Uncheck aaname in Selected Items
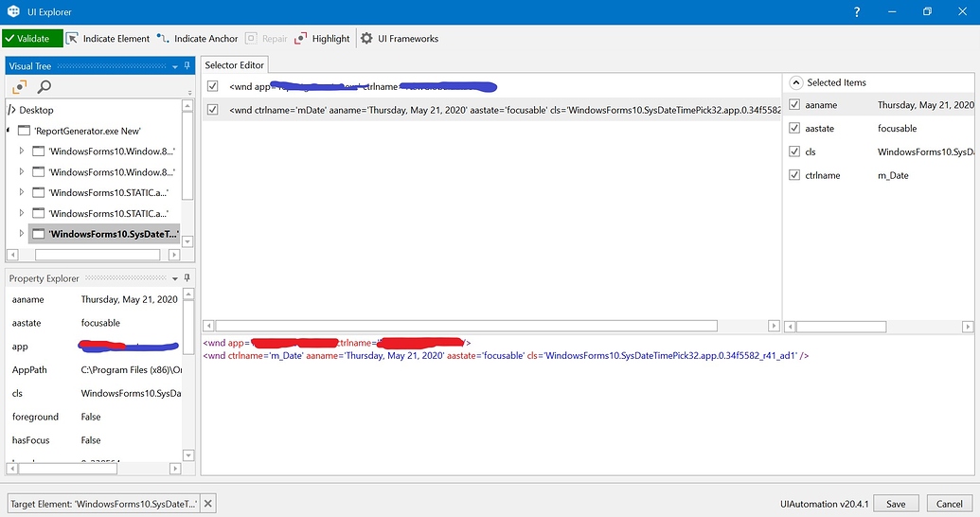Image resolution: width=980 pixels, height=517 pixels. pyautogui.click(x=794, y=104)
